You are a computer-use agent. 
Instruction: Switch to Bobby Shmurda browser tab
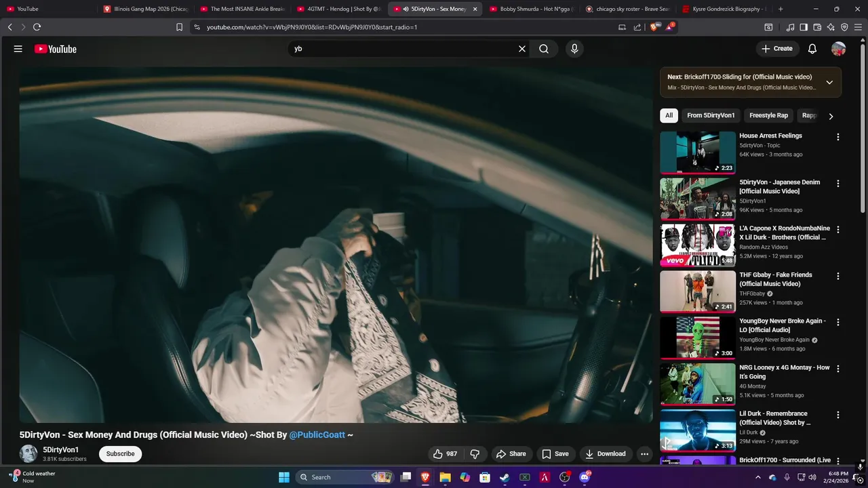531,9
